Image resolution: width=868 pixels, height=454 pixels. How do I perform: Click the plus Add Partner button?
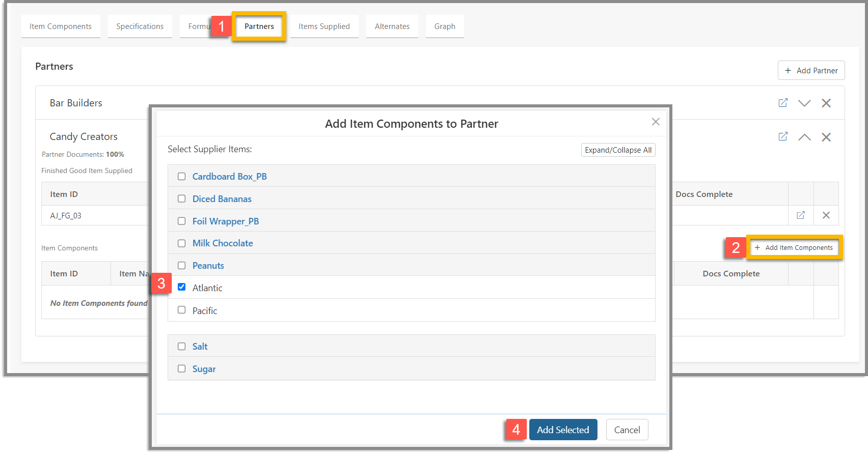tap(811, 70)
